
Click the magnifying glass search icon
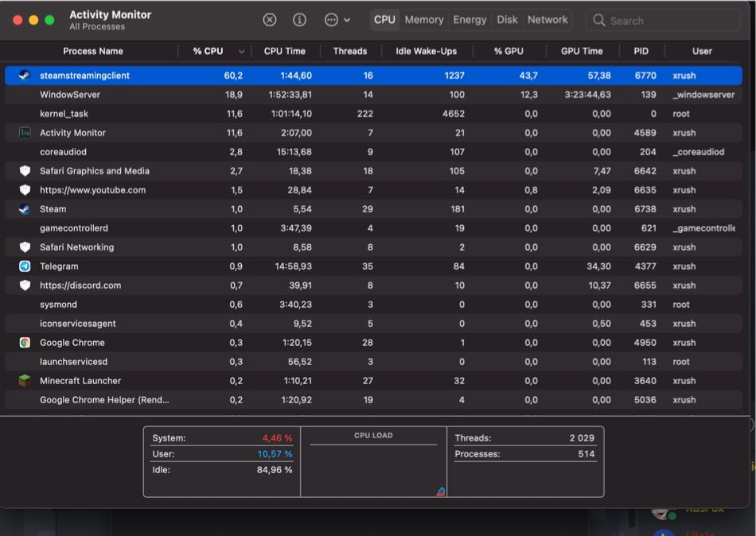(598, 20)
